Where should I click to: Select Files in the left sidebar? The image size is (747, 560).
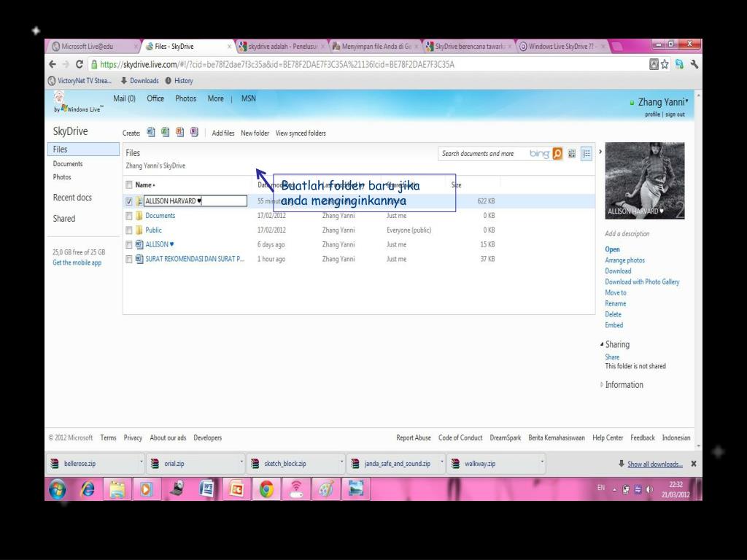tap(83, 149)
